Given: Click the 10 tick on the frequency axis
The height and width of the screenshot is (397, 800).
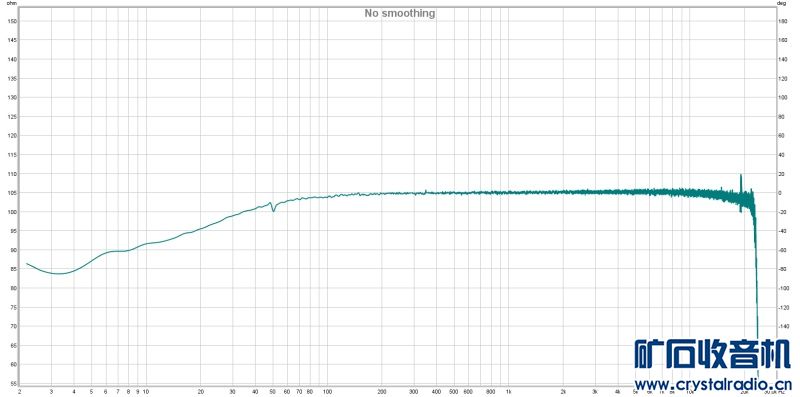Looking at the screenshot, I should tap(146, 392).
